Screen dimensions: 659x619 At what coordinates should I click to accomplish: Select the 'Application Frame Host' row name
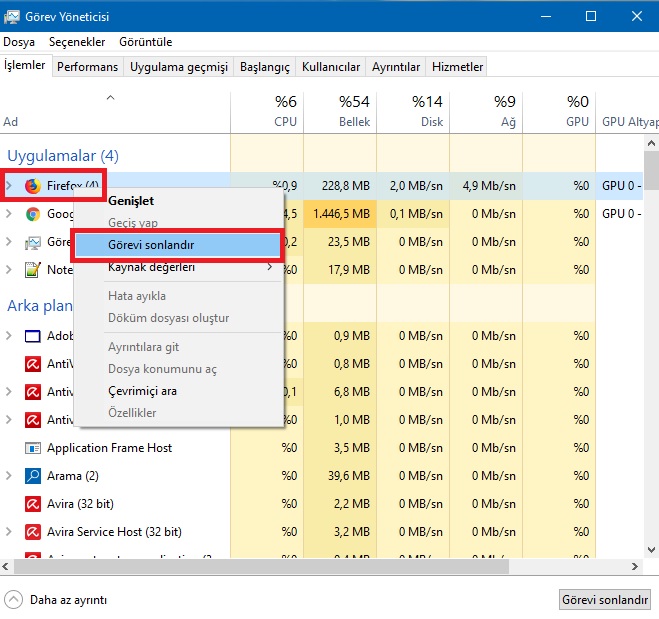109,448
